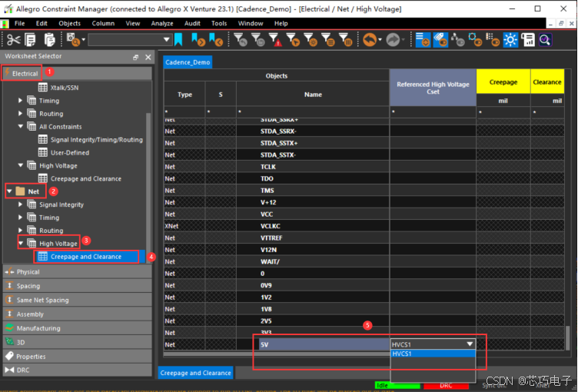578x392 pixels.
Task: Select the highlighted Creepage and Clearance worksheet
Action: tap(86, 257)
